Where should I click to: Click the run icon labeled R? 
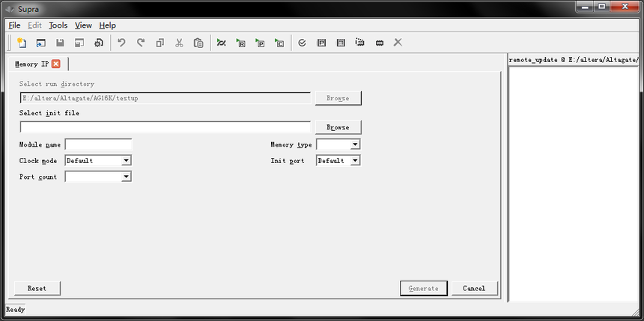click(240, 43)
